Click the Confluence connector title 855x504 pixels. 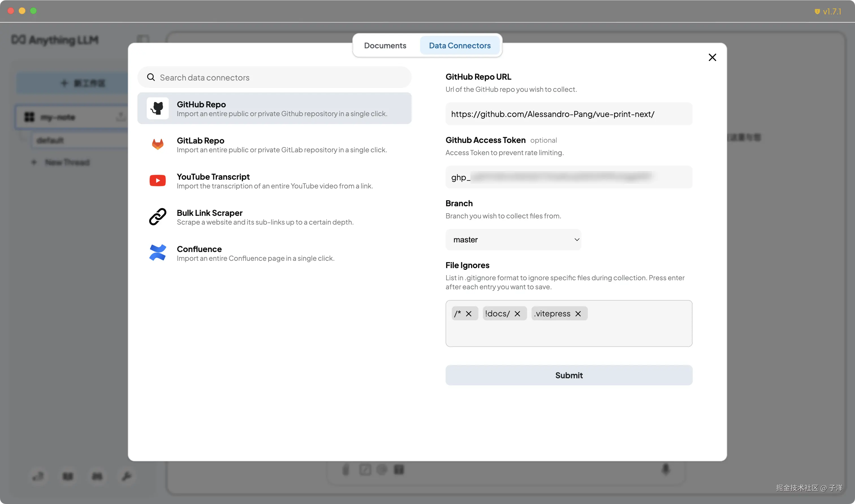click(x=199, y=249)
